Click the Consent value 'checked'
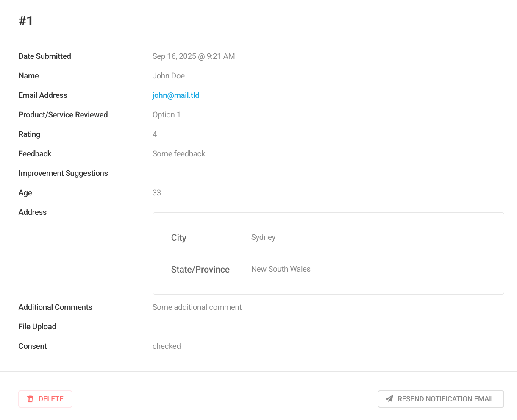 [167, 346]
